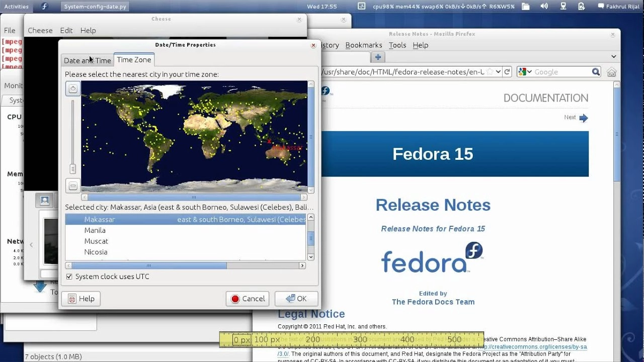This screenshot has height=362, width=644.
Task: Select Makassar in the city list
Action: click(x=185, y=220)
